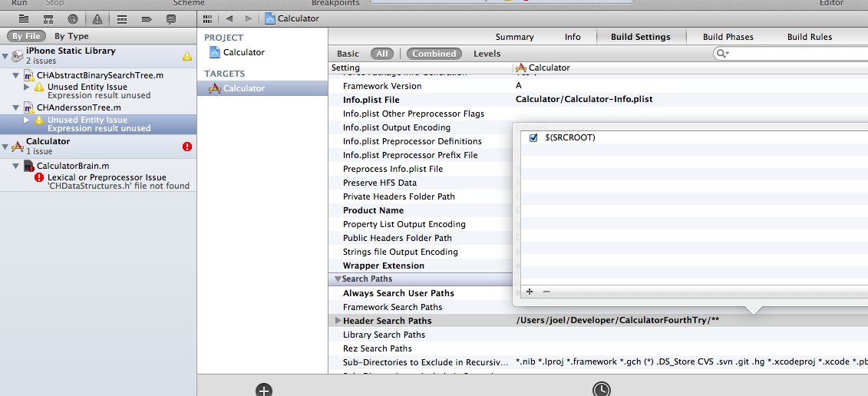Show Basic build settings
The height and width of the screenshot is (396, 868).
click(348, 54)
